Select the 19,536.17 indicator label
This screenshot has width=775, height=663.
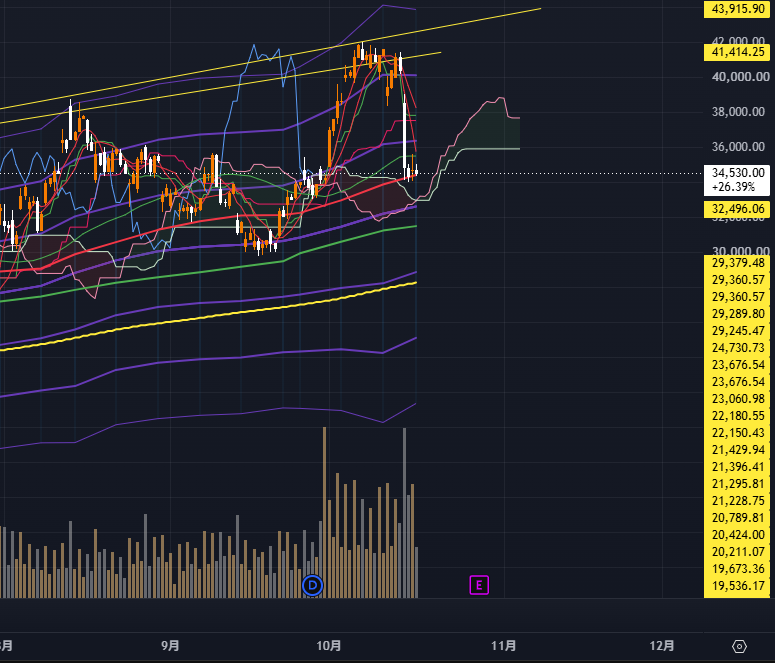coord(736,586)
